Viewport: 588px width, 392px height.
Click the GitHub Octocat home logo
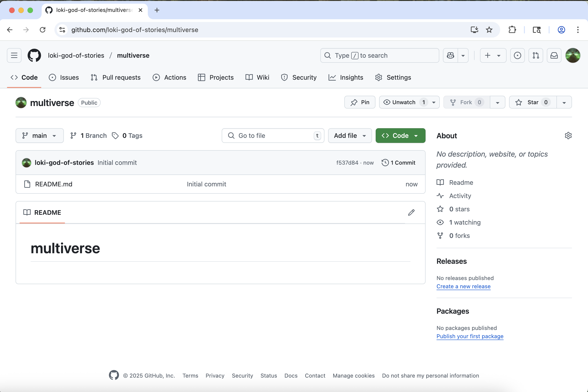point(34,55)
